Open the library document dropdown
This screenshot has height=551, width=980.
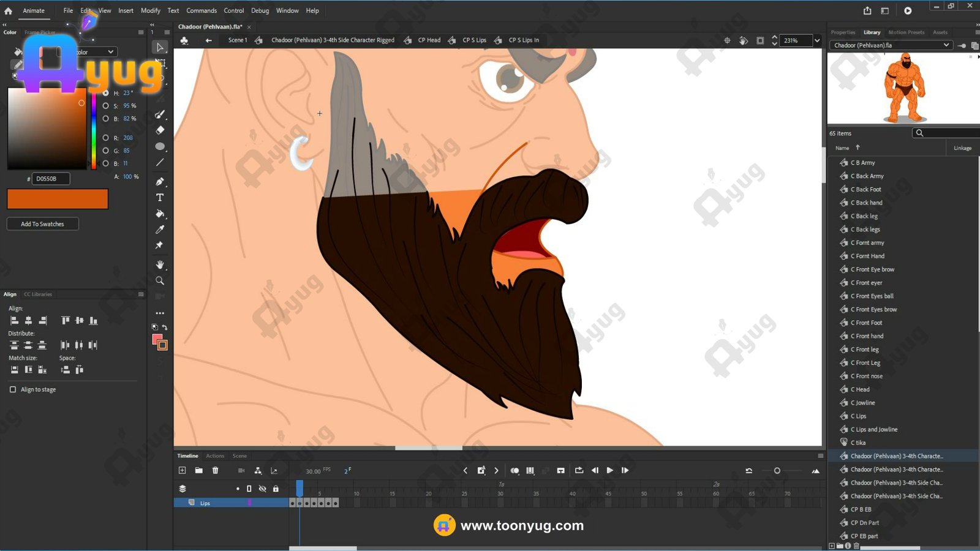coord(946,45)
